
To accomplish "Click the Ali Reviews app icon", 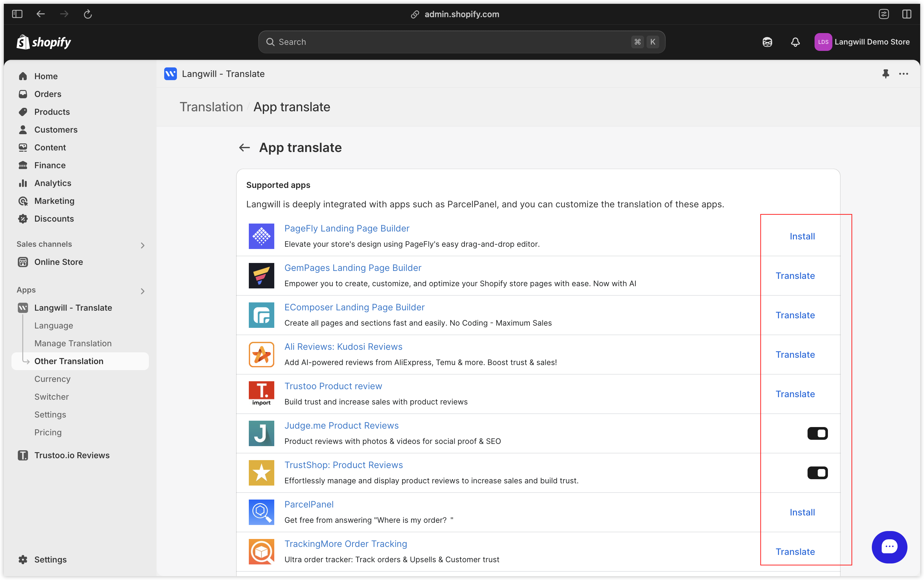I will [261, 355].
